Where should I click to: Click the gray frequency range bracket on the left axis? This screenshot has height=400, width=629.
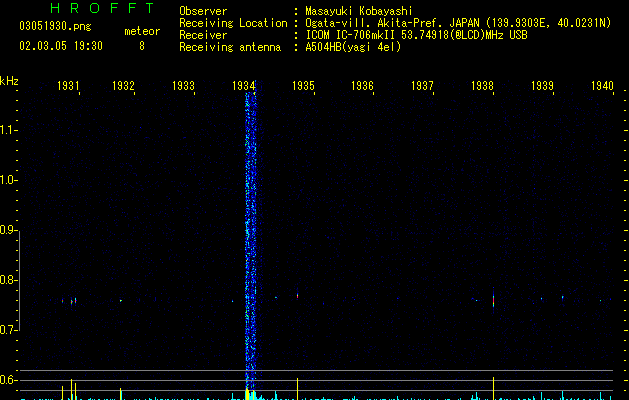(x=19, y=280)
